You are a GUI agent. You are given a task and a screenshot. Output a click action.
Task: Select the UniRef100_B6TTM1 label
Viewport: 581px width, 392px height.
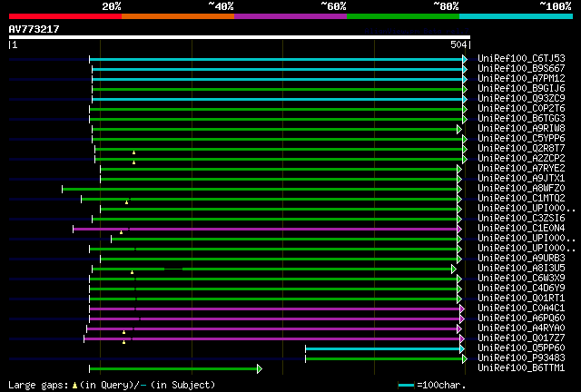point(521,368)
